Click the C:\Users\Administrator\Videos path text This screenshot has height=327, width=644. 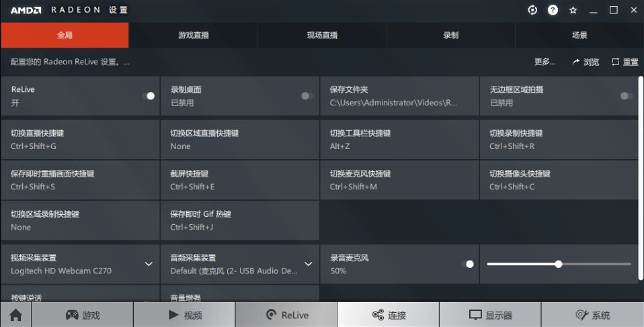[x=393, y=103]
